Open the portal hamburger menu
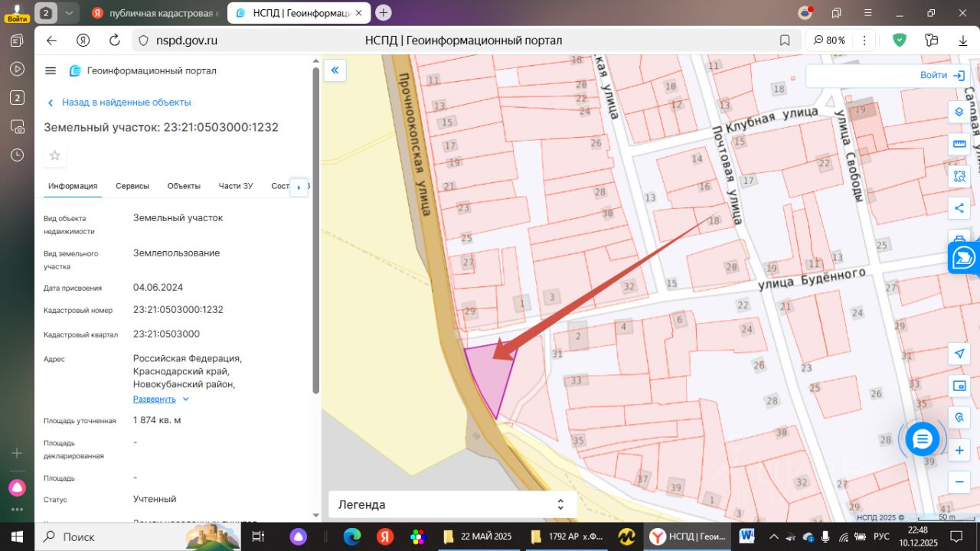980x551 pixels. pos(51,71)
